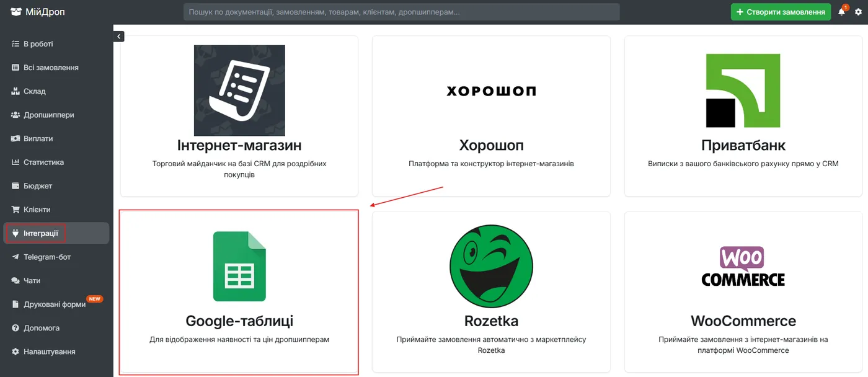The width and height of the screenshot is (868, 377).
Task: Click the Інтернет-магазин receipt logo
Action: (239, 91)
